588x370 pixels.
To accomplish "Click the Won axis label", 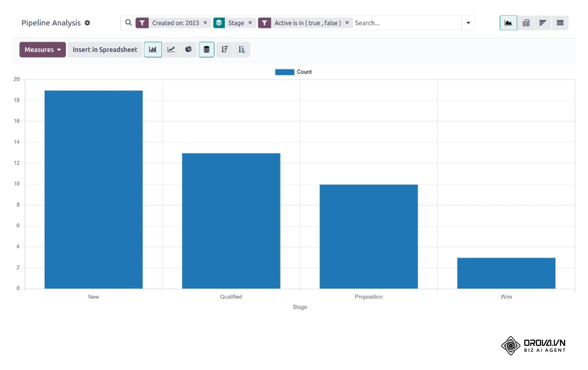I will pyautogui.click(x=506, y=297).
